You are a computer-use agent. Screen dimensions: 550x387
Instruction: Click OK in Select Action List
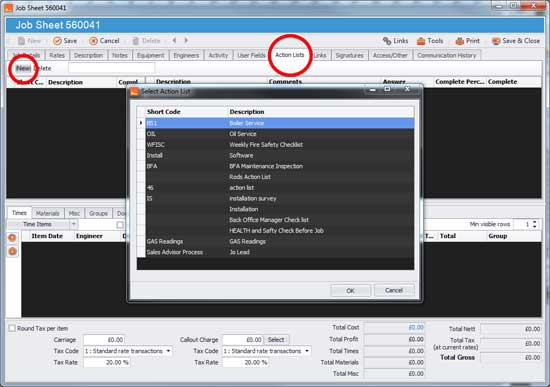350,291
